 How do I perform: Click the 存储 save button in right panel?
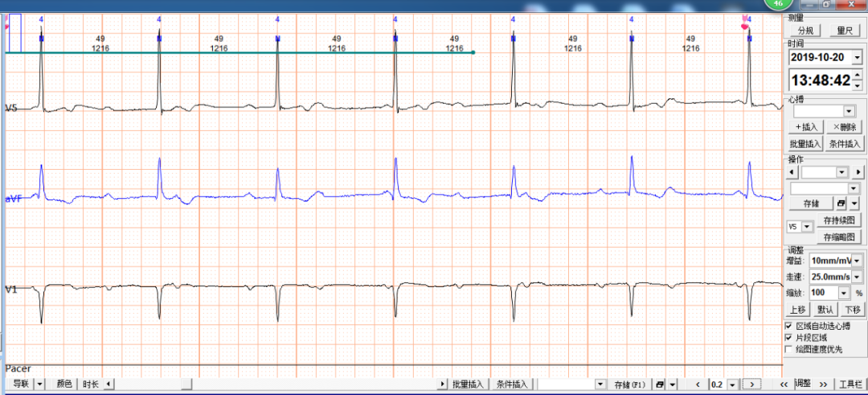tap(810, 204)
